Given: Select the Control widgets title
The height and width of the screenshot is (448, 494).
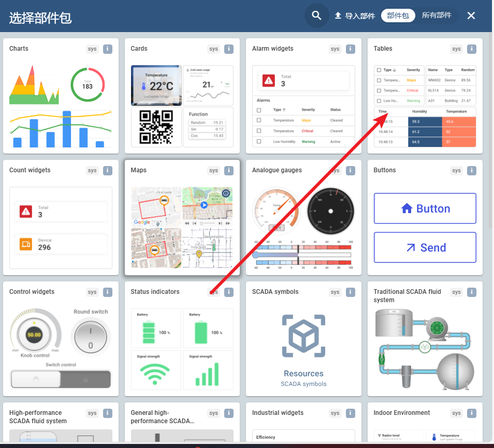Looking at the screenshot, I should 32,292.
